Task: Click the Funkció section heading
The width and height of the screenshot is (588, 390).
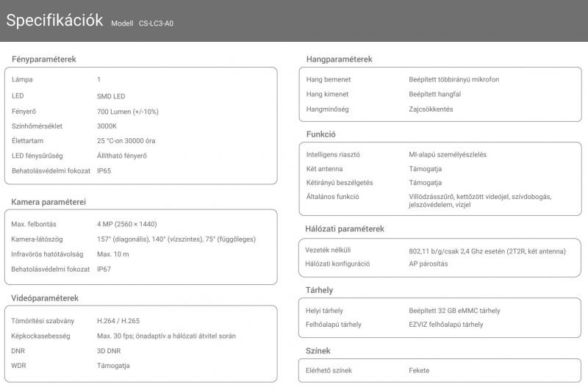Action: (x=321, y=134)
